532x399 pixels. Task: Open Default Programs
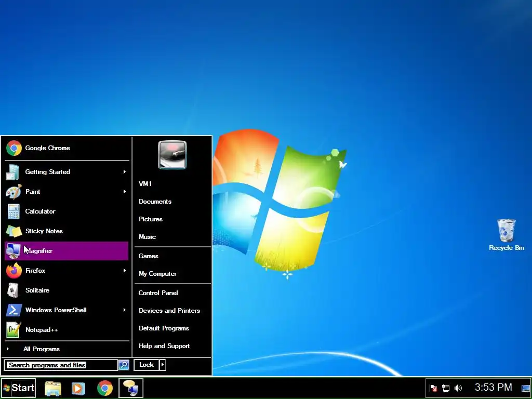[x=164, y=328]
